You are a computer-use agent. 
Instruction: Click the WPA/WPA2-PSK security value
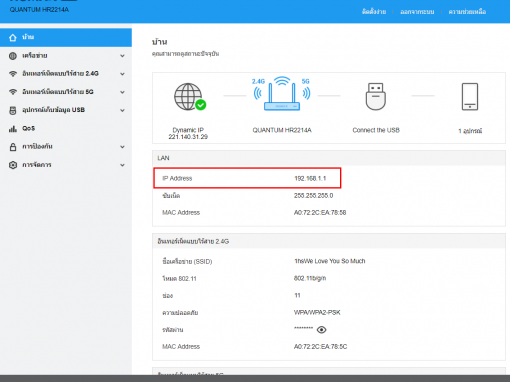click(317, 313)
